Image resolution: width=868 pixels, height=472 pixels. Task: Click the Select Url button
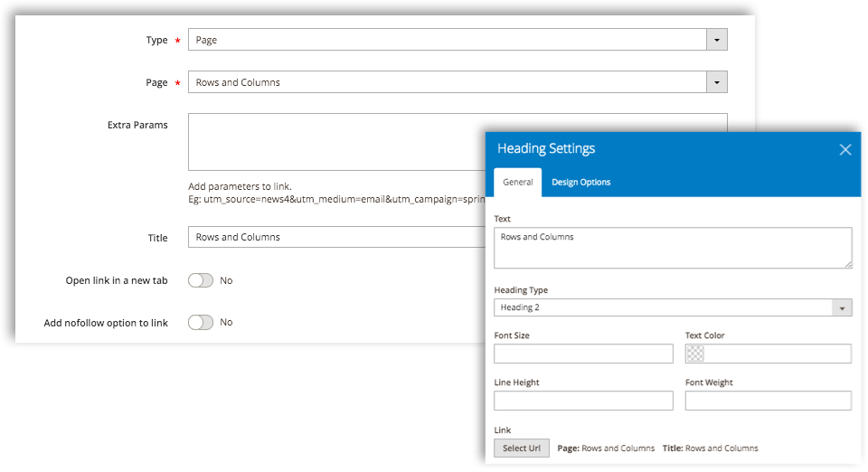tap(522, 448)
